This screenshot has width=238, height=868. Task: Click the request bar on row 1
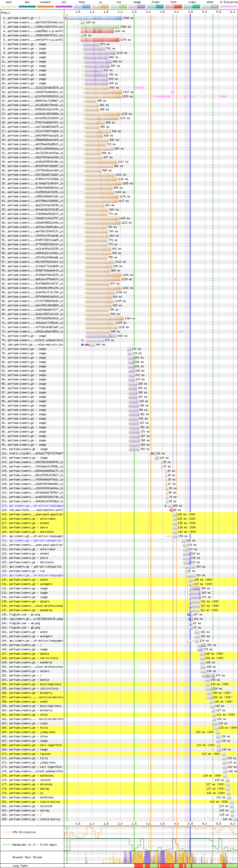pos(94,18)
